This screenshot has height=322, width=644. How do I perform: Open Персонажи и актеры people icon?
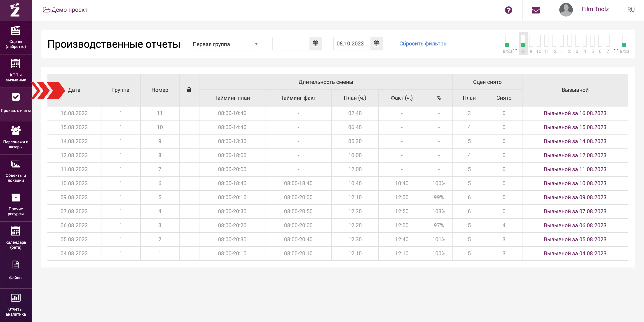point(16,131)
